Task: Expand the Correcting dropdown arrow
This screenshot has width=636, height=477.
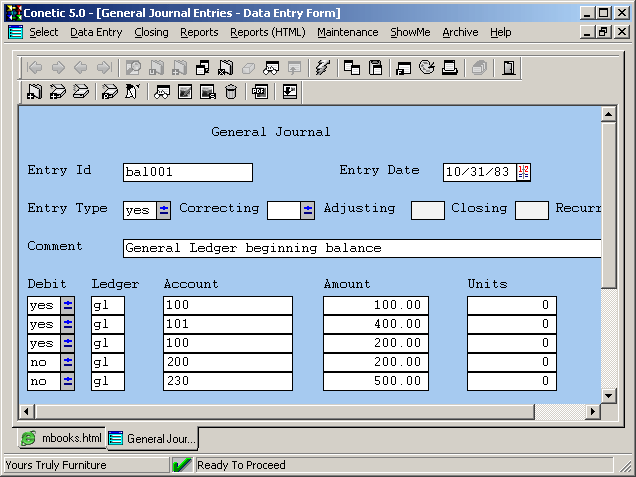Action: (x=308, y=210)
